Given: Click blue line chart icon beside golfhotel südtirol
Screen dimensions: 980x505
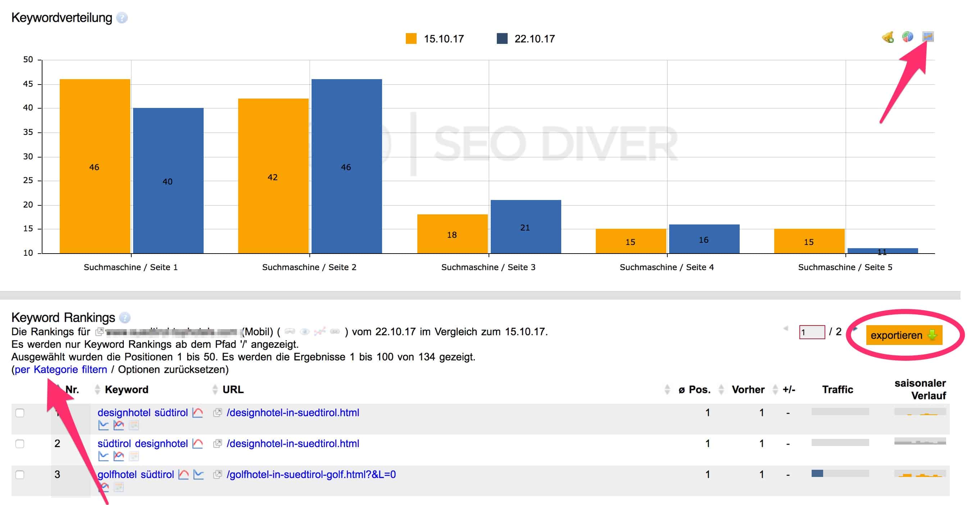Looking at the screenshot, I should pyautogui.click(x=199, y=474).
